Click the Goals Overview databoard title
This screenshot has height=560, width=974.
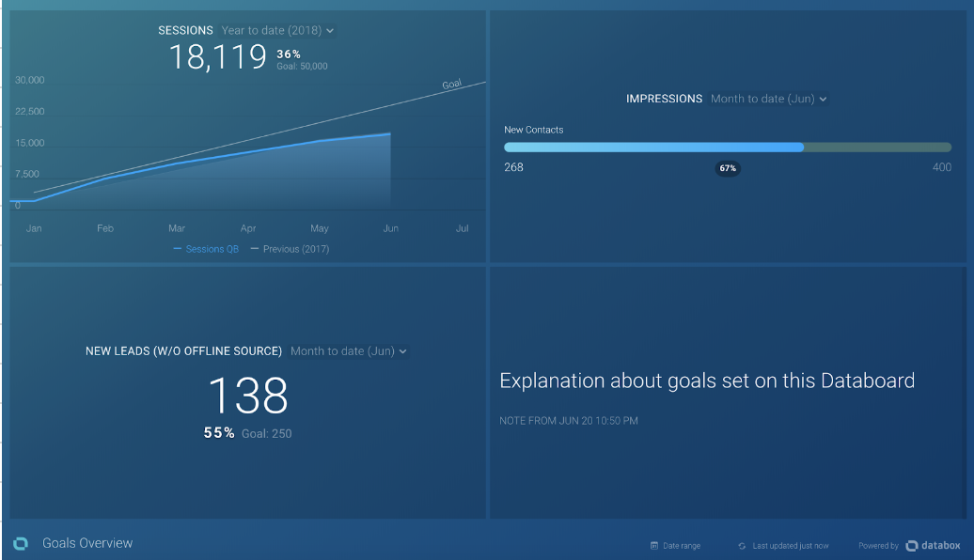tap(87, 543)
